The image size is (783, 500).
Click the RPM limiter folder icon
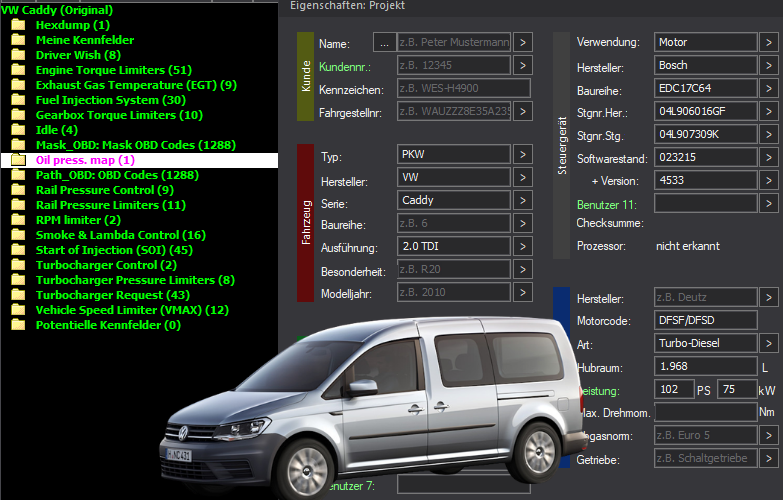point(18,220)
